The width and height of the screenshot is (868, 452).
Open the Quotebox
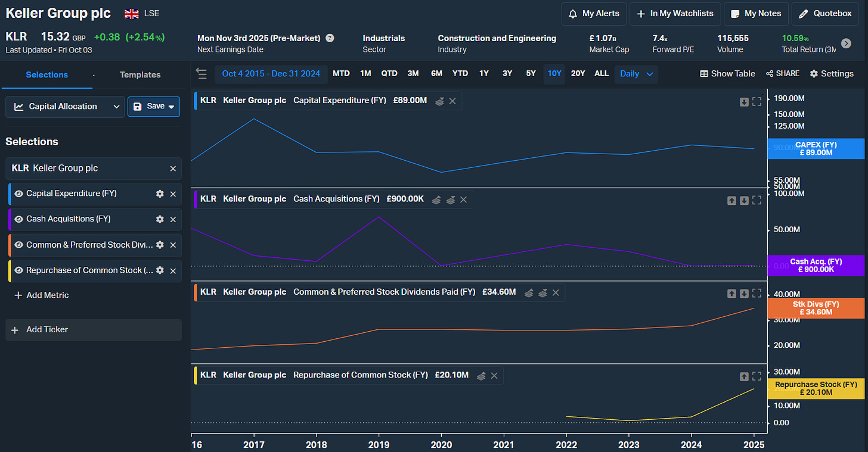pyautogui.click(x=826, y=14)
